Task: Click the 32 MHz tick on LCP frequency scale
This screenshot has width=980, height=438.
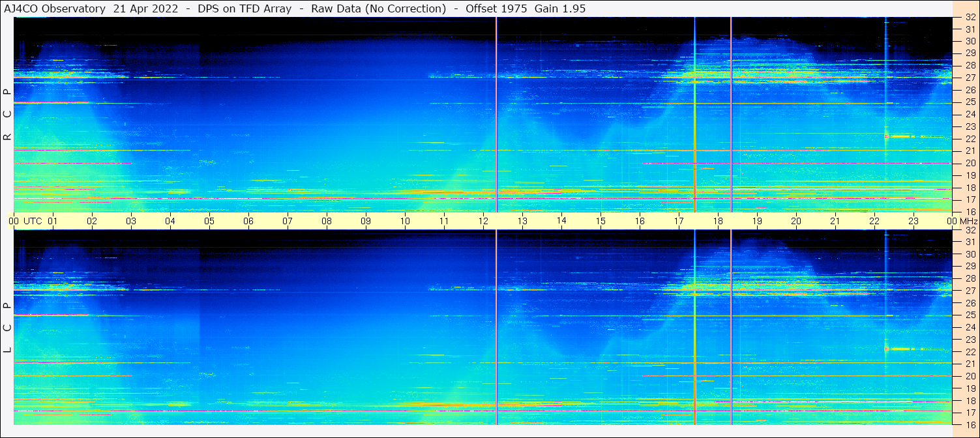Action: [x=970, y=230]
